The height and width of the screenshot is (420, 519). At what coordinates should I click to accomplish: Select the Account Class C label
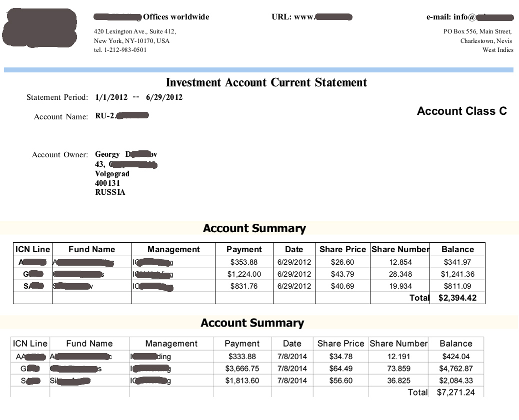click(461, 111)
